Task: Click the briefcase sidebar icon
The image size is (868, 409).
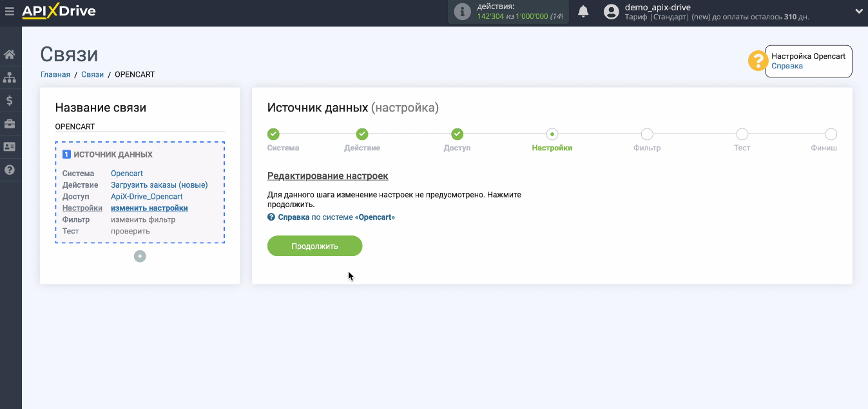Action: tap(10, 124)
